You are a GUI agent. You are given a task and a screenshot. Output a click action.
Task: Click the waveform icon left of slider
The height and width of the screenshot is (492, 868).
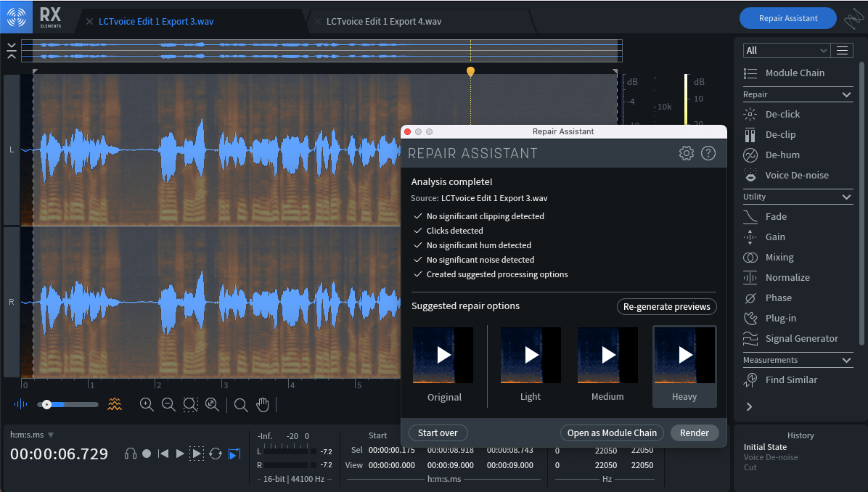tap(20, 404)
